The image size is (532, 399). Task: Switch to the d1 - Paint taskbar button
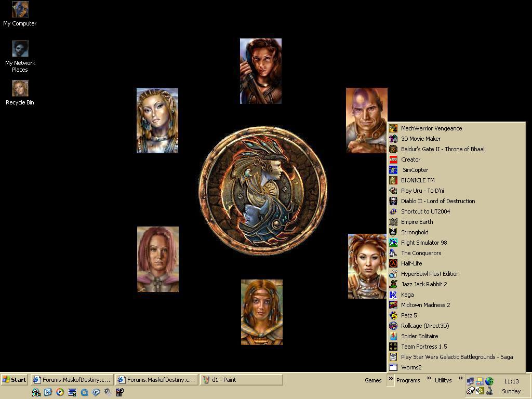[241, 380]
